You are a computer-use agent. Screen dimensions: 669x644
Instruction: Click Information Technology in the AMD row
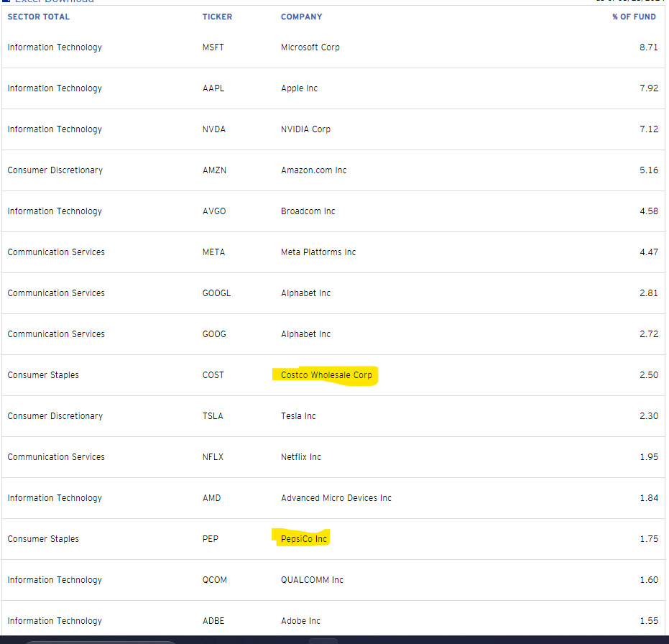[x=55, y=498]
